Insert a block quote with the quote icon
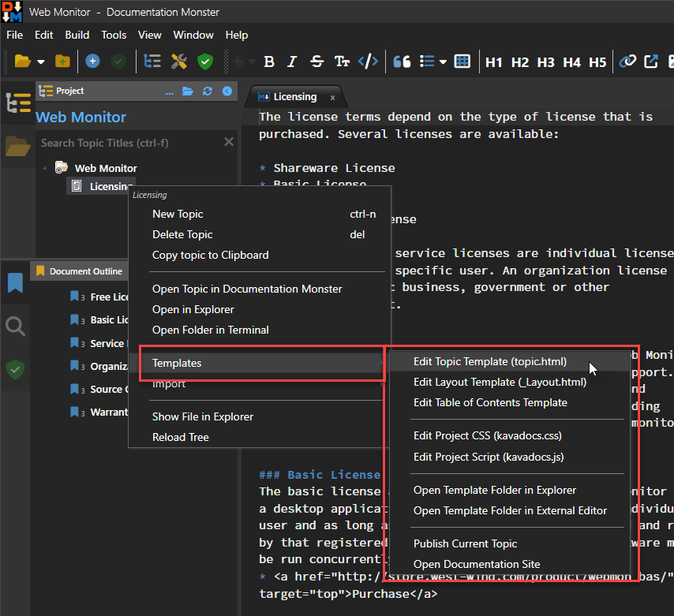The height and width of the screenshot is (616, 674). pos(402,62)
